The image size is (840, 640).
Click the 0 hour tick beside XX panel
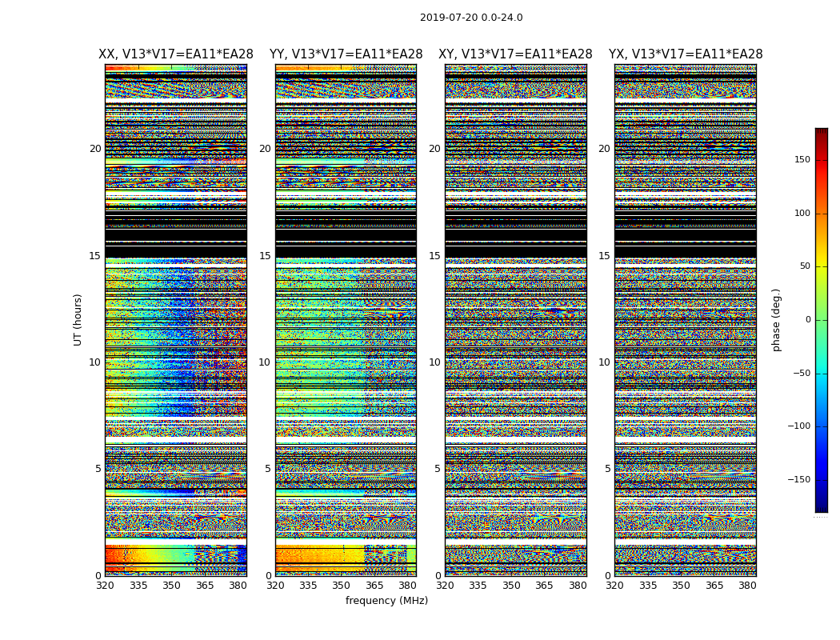(x=98, y=576)
